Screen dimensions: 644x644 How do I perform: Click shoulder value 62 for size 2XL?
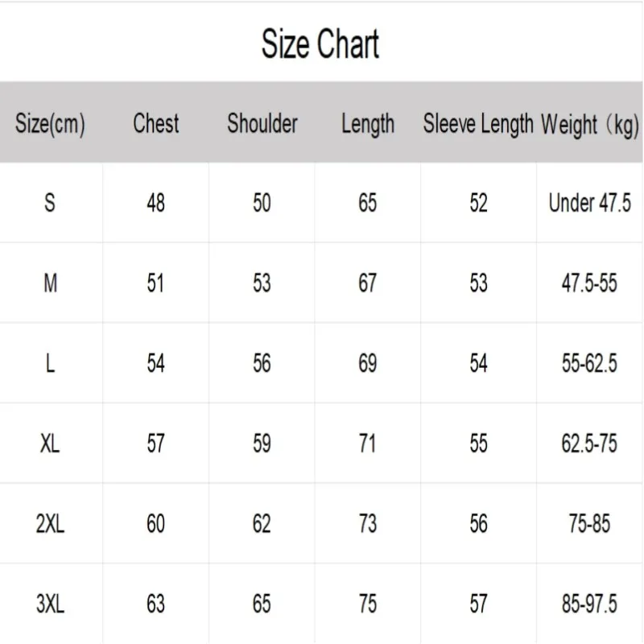tap(262, 524)
